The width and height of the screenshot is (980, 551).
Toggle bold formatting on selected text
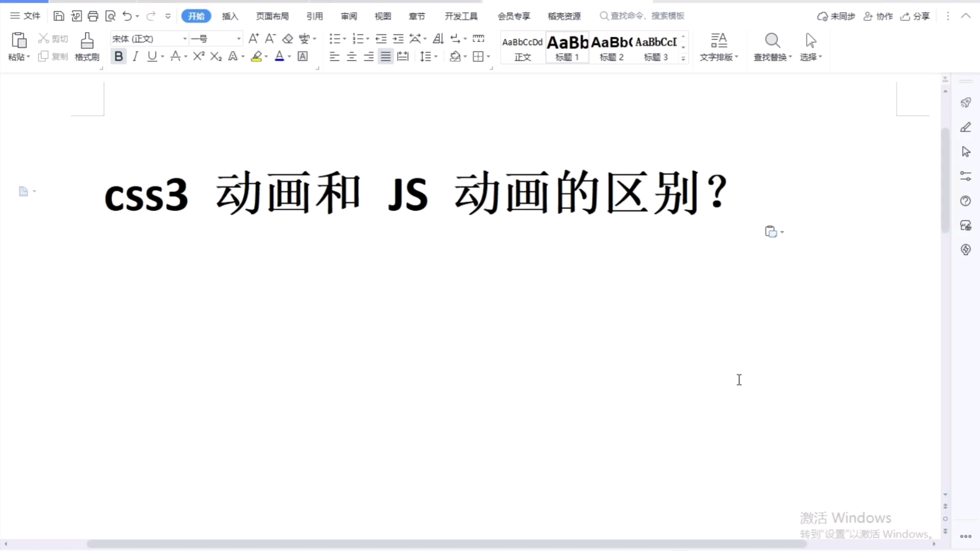click(x=118, y=56)
